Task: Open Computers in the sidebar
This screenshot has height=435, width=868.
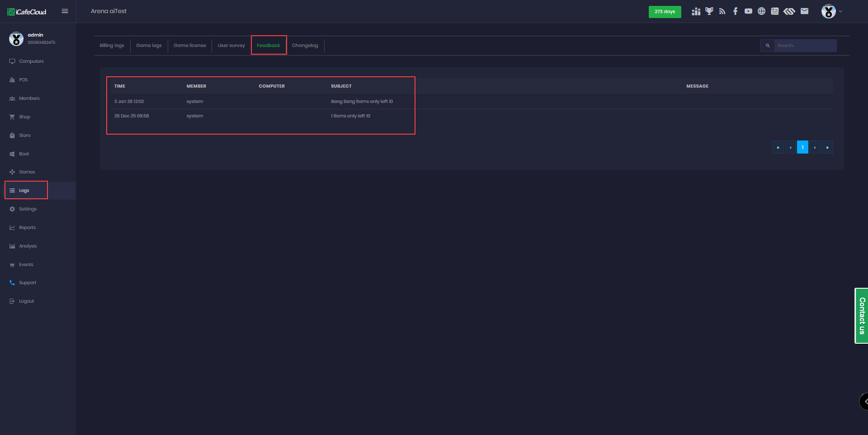Action: (31, 61)
